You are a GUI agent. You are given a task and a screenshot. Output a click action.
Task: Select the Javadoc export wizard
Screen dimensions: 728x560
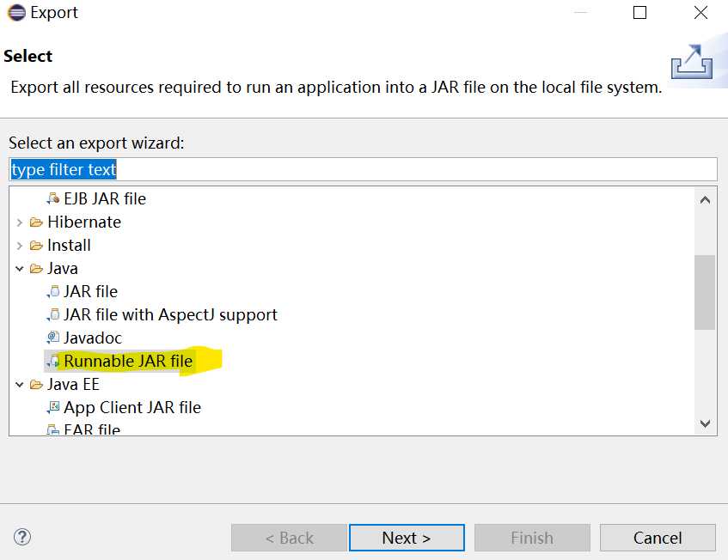coord(93,338)
